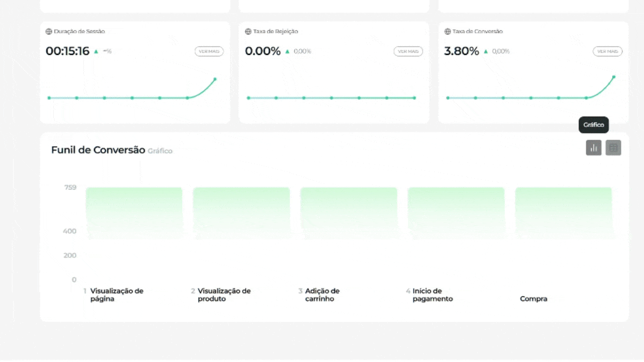Select the 00:15:16 session duration value
This screenshot has width=644, height=362.
click(x=67, y=51)
